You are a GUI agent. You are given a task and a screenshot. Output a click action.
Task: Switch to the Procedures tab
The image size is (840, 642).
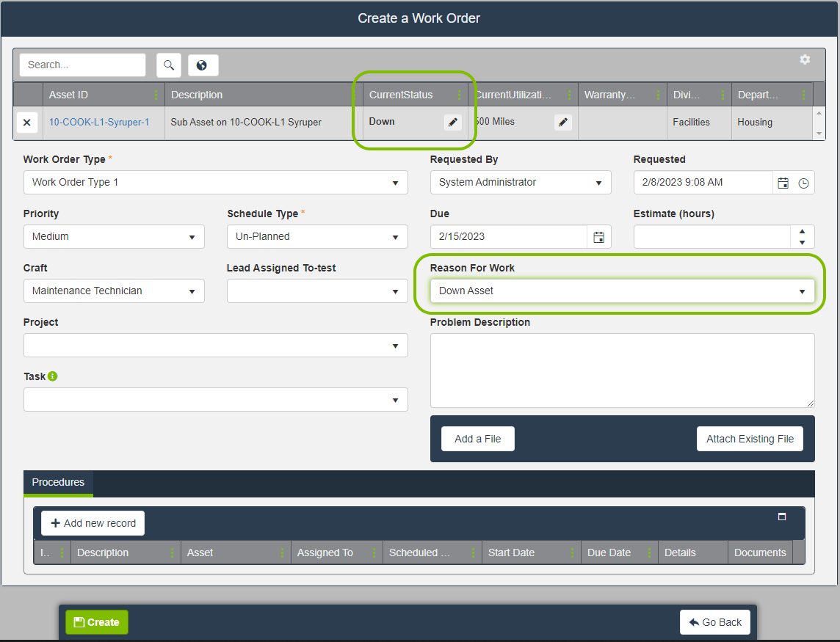(x=58, y=483)
